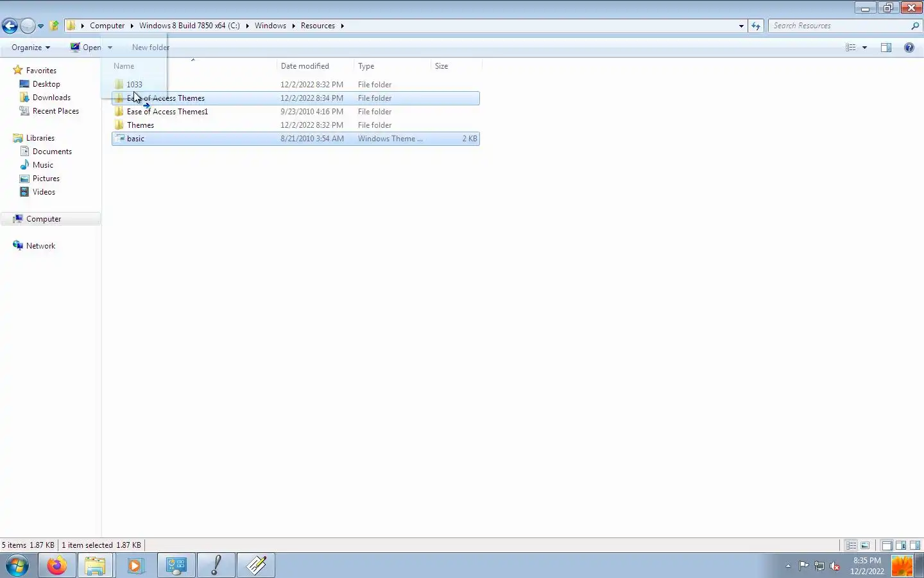Create a New folder

pos(151,48)
